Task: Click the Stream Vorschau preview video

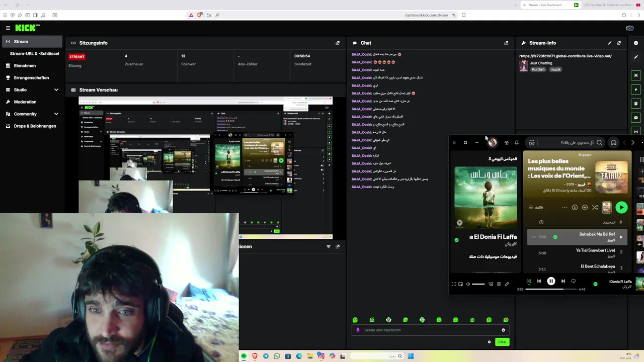Action: [x=205, y=167]
